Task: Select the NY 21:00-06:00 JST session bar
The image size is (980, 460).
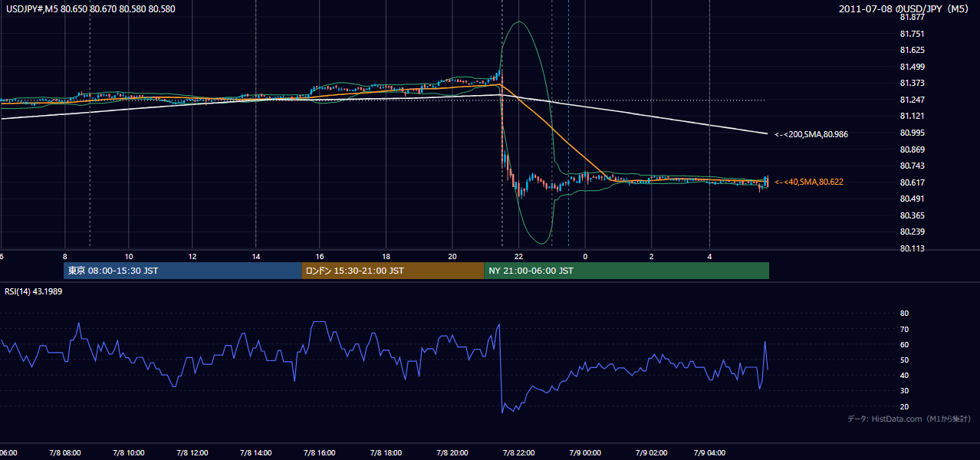Action: pos(626,271)
